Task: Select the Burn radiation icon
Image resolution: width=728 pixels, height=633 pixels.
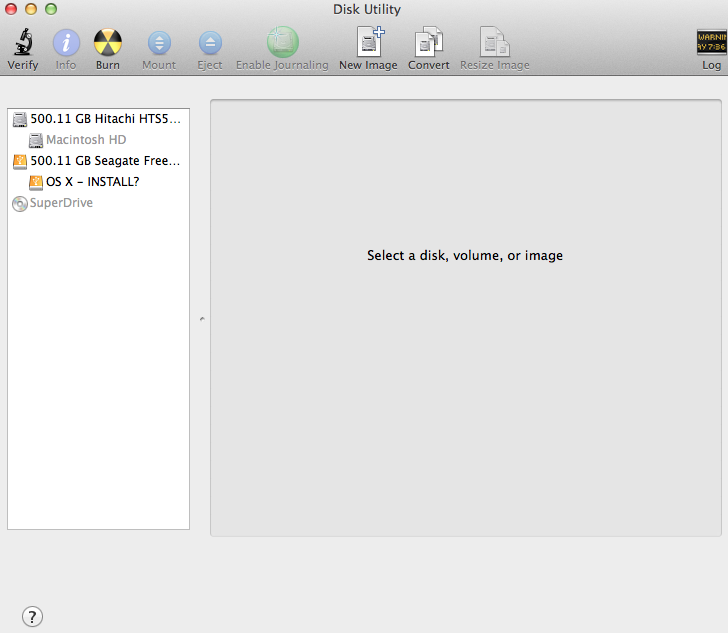Action: [x=108, y=43]
